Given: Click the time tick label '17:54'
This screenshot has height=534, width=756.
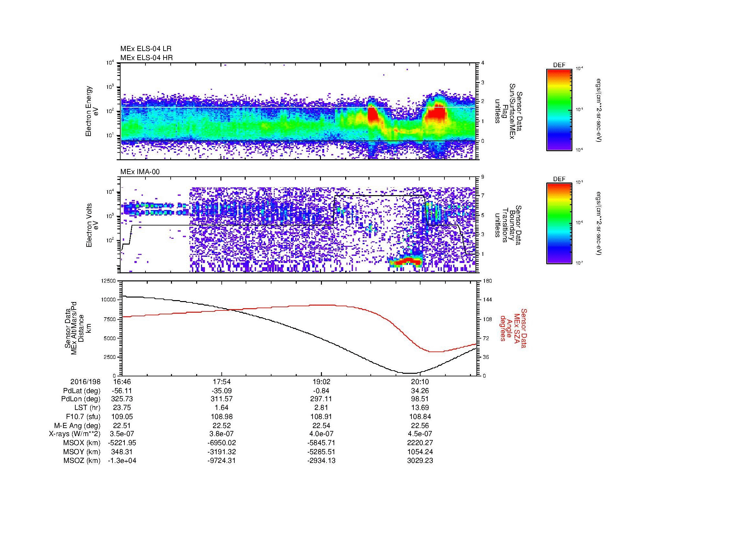Looking at the screenshot, I should (x=222, y=382).
